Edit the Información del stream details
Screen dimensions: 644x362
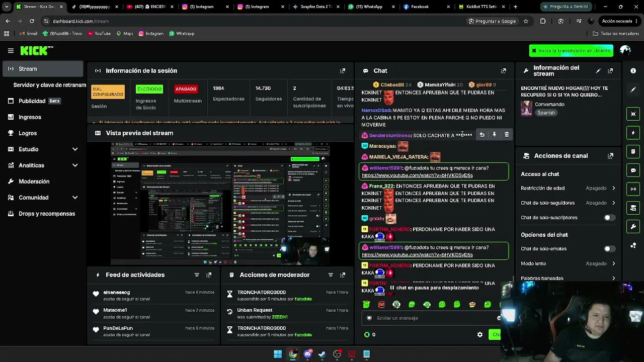coord(598,71)
